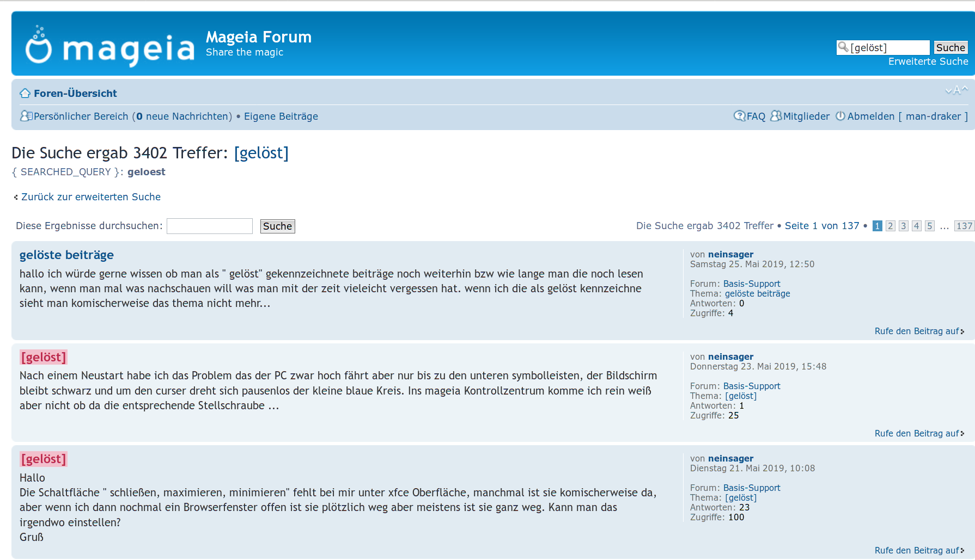975x560 pixels.
Task: Click the Mageia logo in the header
Action: pyautogui.click(x=109, y=46)
